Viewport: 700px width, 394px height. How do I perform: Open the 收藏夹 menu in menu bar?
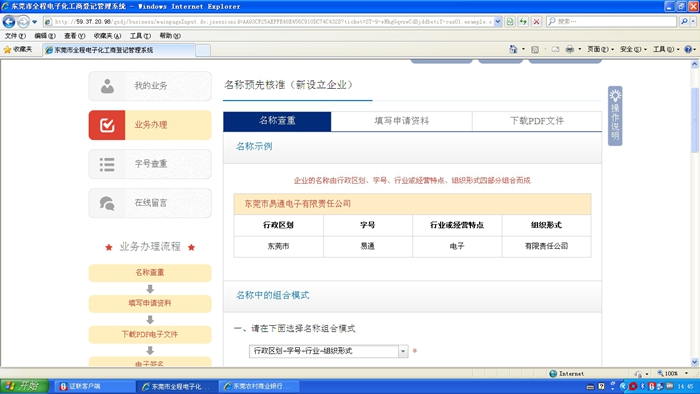(x=107, y=36)
